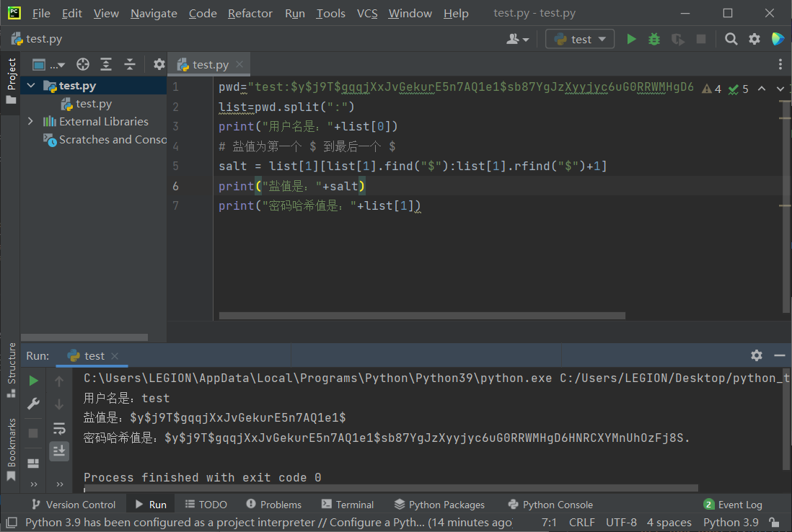Click CRLF line separator selector
Image resolution: width=792 pixels, height=532 pixels.
pyautogui.click(x=582, y=523)
